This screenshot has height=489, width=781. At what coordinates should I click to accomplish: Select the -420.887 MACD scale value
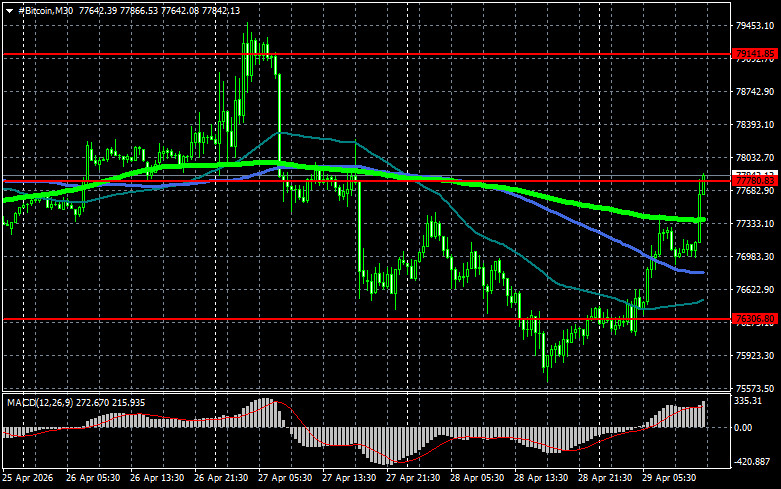(x=753, y=462)
